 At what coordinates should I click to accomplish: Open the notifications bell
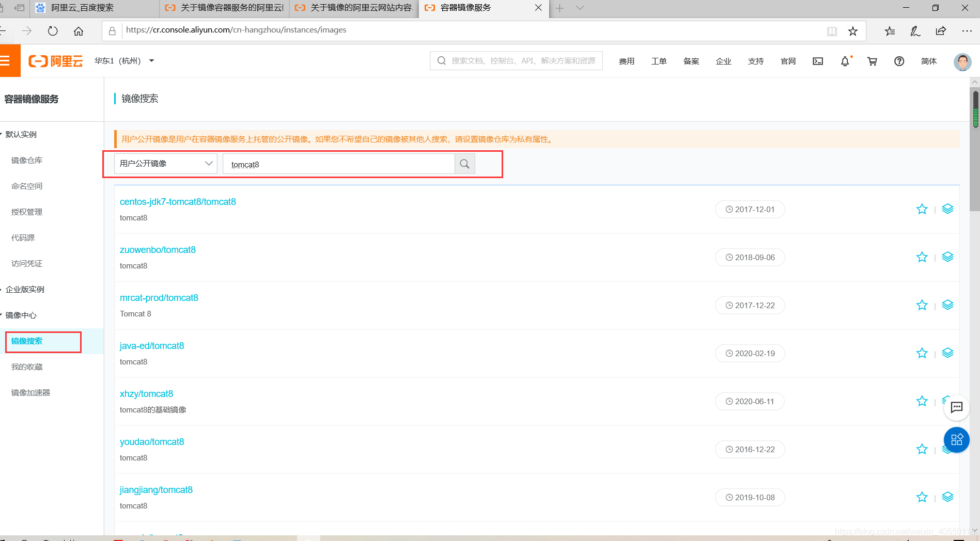[845, 61]
